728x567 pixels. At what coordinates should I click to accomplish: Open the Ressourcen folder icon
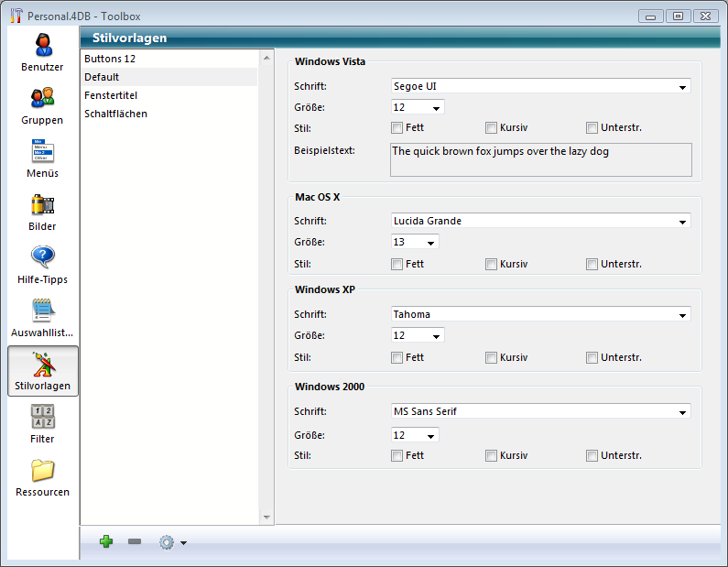point(42,471)
